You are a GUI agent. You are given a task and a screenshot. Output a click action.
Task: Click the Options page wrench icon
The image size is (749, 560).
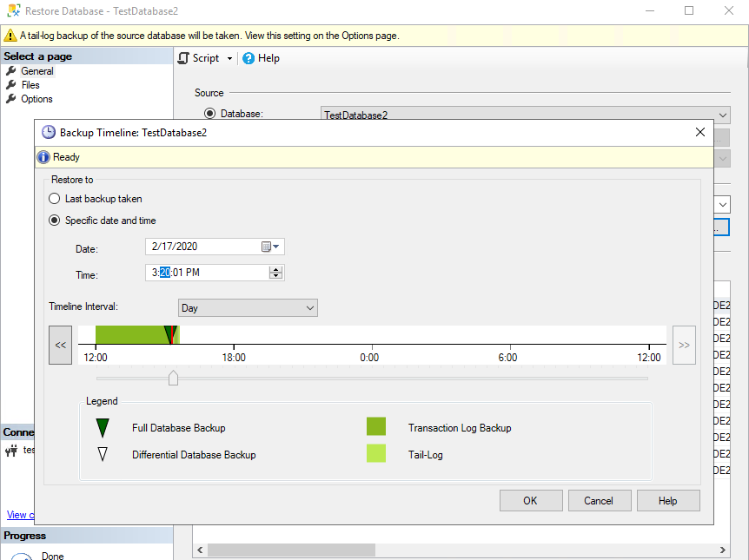(x=11, y=99)
